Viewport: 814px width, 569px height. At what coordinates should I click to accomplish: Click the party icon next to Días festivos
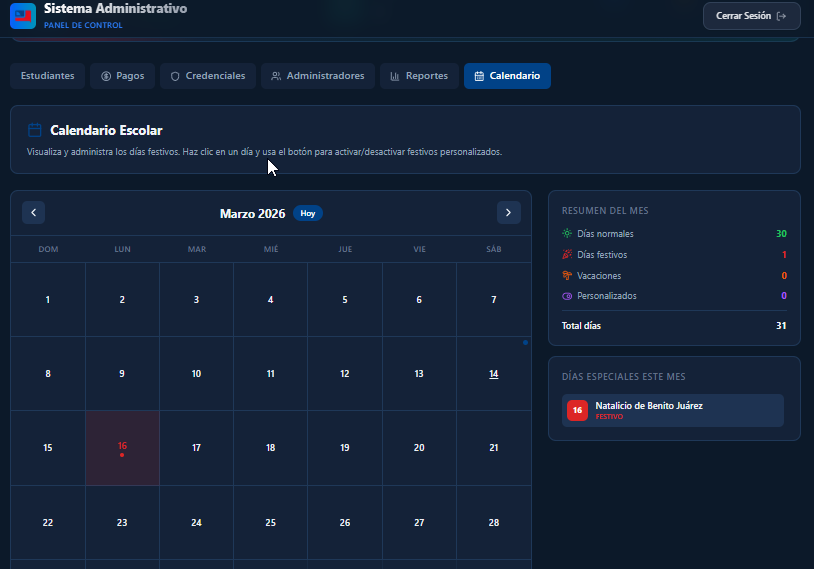(x=567, y=254)
